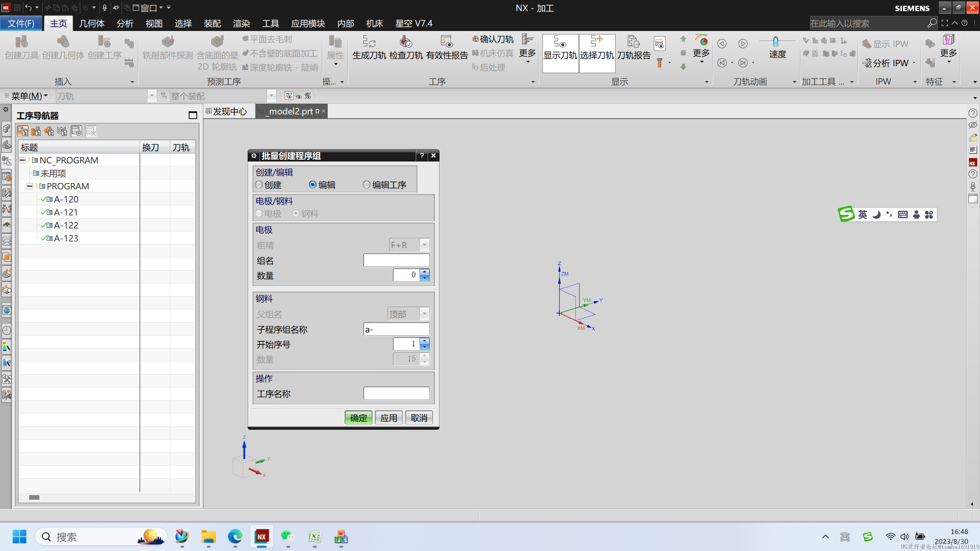Switch to the 装配 ribbon tab
This screenshot has width=980, height=551.
[x=212, y=23]
